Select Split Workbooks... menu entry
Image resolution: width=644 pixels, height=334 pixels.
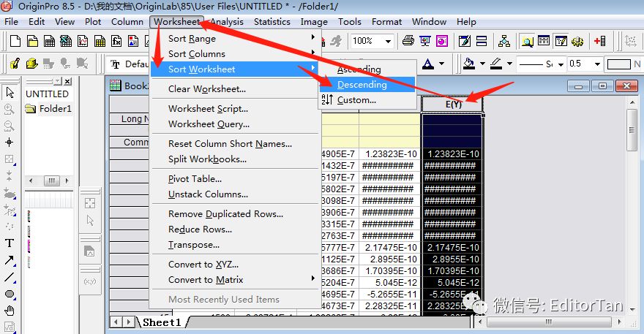(x=236, y=159)
